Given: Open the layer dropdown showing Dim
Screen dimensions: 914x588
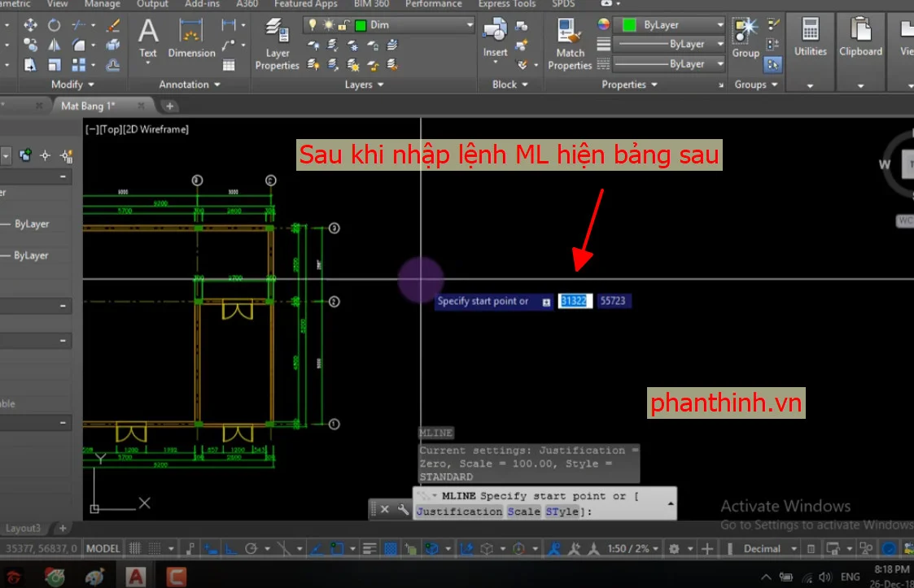Looking at the screenshot, I should (x=389, y=25).
